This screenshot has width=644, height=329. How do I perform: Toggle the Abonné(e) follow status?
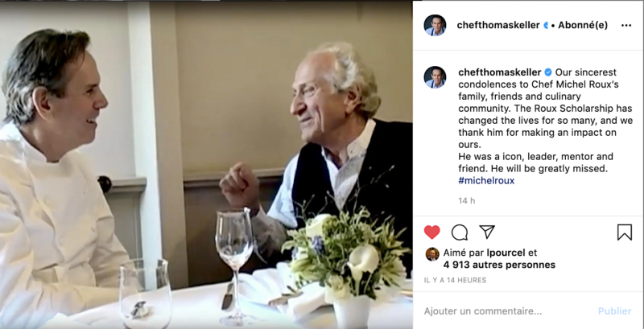click(x=582, y=26)
